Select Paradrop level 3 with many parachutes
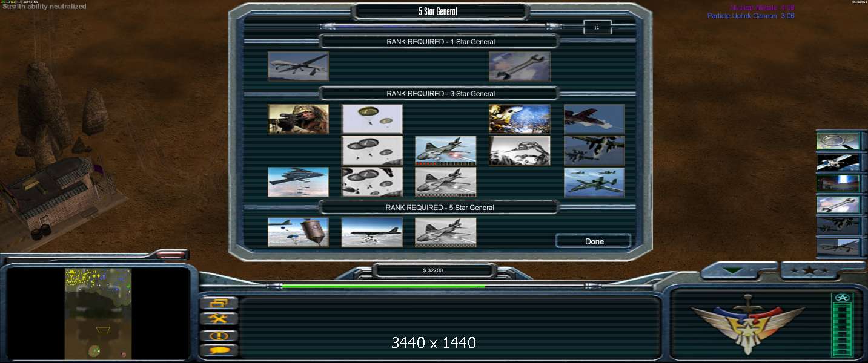Image resolution: width=868 pixels, height=363 pixels. 372,182
